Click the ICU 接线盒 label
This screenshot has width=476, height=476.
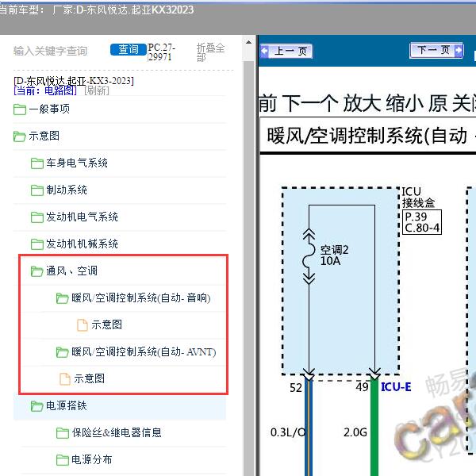pos(418,198)
